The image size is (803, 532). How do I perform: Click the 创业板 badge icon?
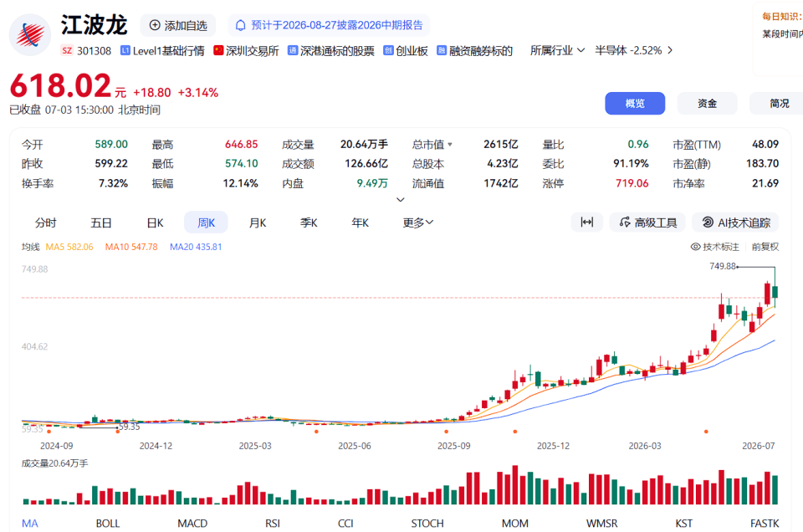click(388, 50)
